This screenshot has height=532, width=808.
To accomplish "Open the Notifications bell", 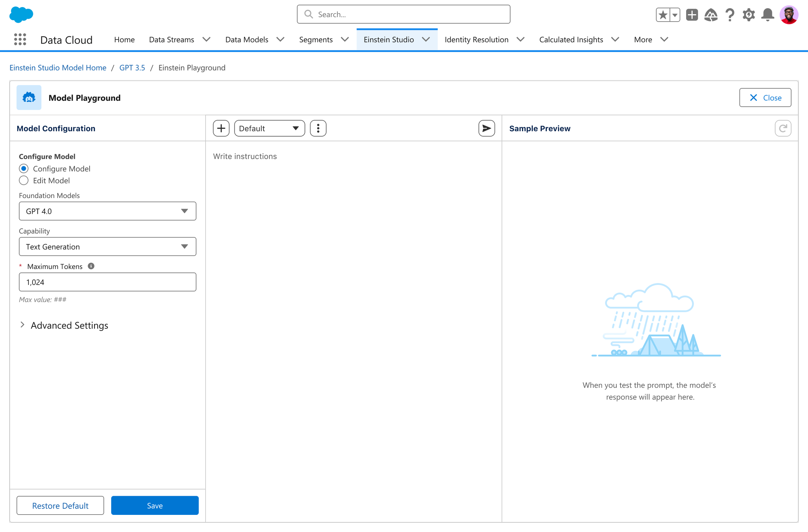I will (x=768, y=15).
